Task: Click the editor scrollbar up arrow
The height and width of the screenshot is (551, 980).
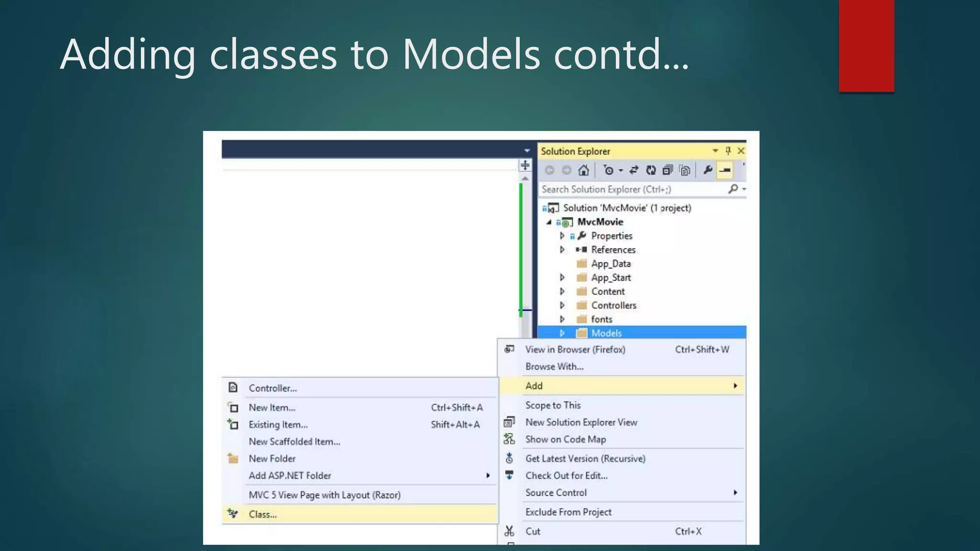Action: (525, 178)
